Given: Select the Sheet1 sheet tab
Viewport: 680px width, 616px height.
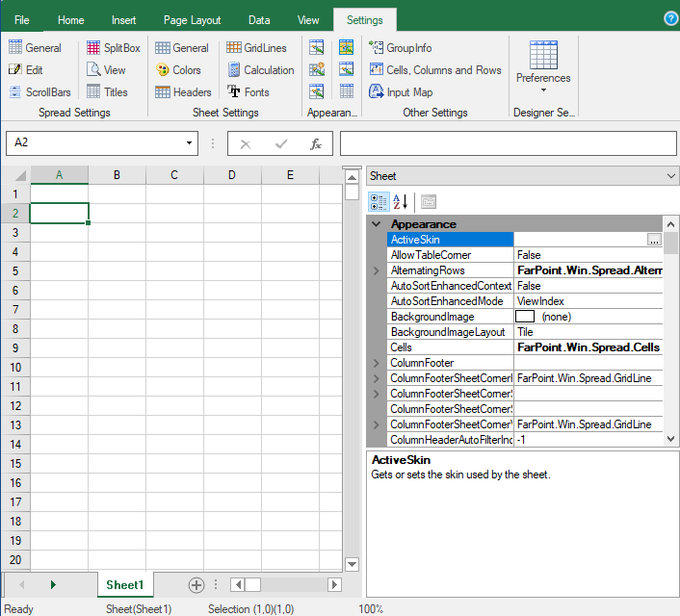Looking at the screenshot, I should coord(125,585).
